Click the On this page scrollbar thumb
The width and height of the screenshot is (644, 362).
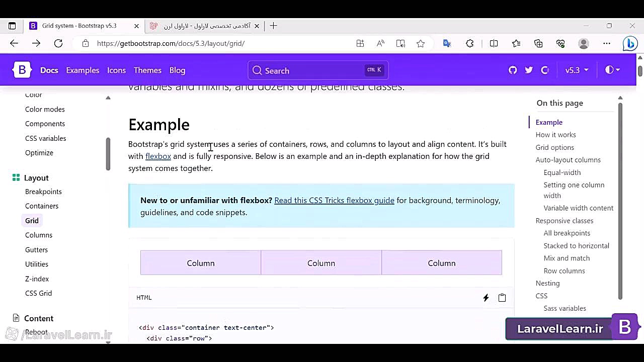[x=620, y=201]
